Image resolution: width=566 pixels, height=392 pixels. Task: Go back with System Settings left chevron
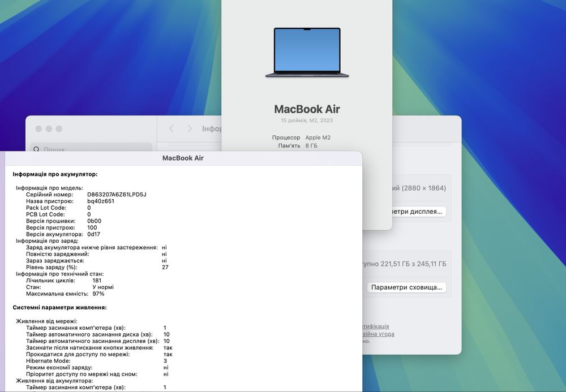click(x=171, y=129)
